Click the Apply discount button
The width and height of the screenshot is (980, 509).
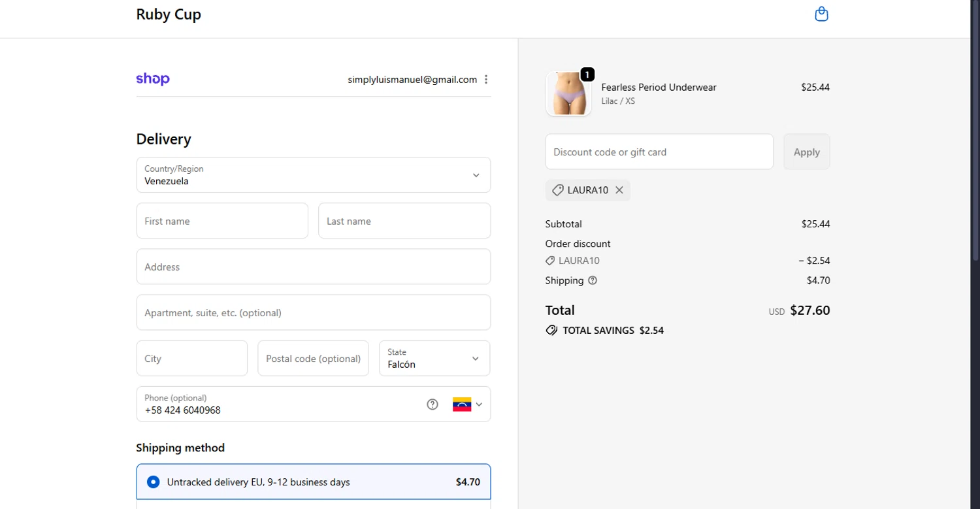click(x=807, y=152)
